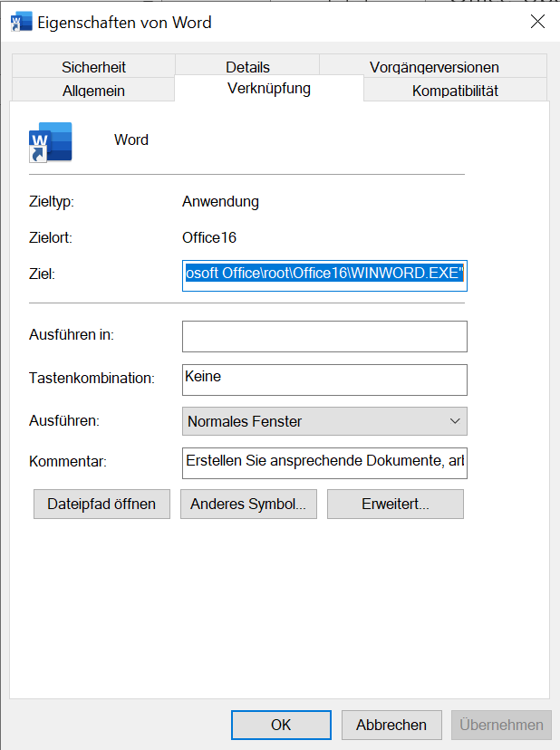Click the Zieltyp: label
The width and height of the screenshot is (560, 750).
point(52,201)
